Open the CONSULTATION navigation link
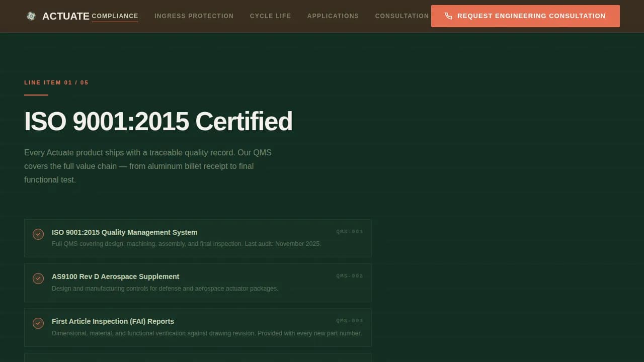 [402, 16]
